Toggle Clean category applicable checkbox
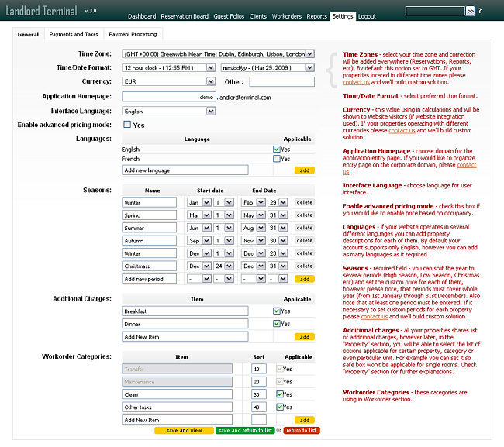Viewport: 504px width, 447px height. click(280, 394)
